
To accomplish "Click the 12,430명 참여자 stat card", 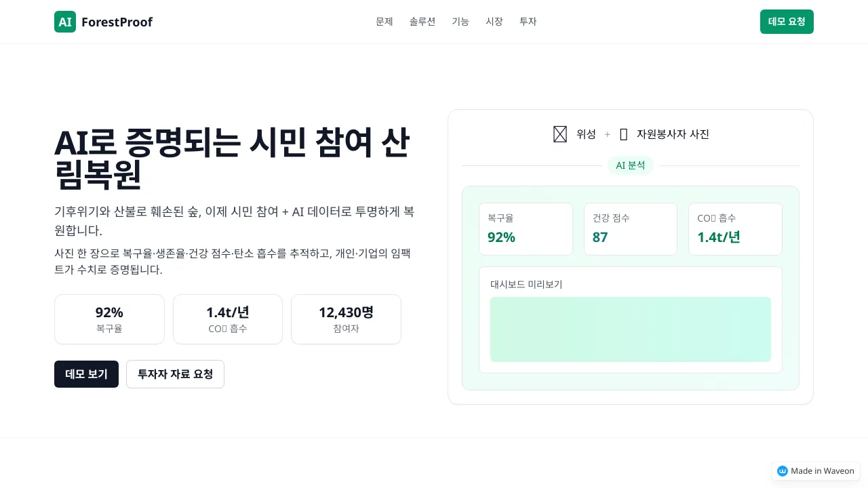I will pos(346,319).
